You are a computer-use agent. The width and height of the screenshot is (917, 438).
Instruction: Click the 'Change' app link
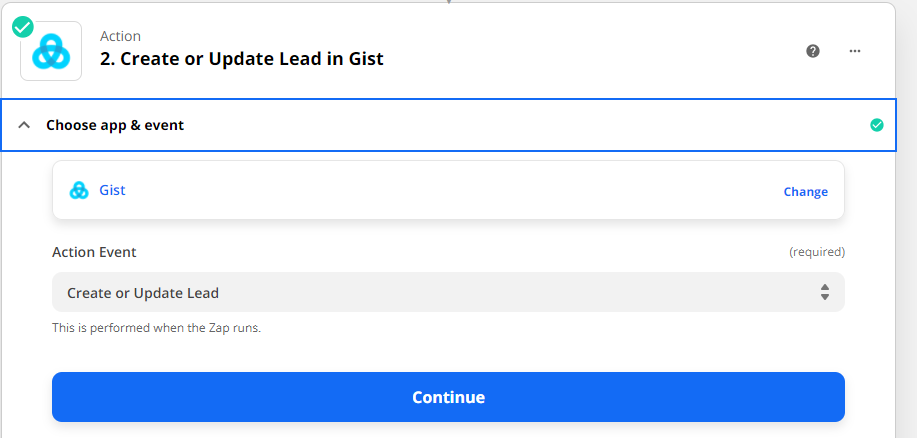[x=805, y=191]
